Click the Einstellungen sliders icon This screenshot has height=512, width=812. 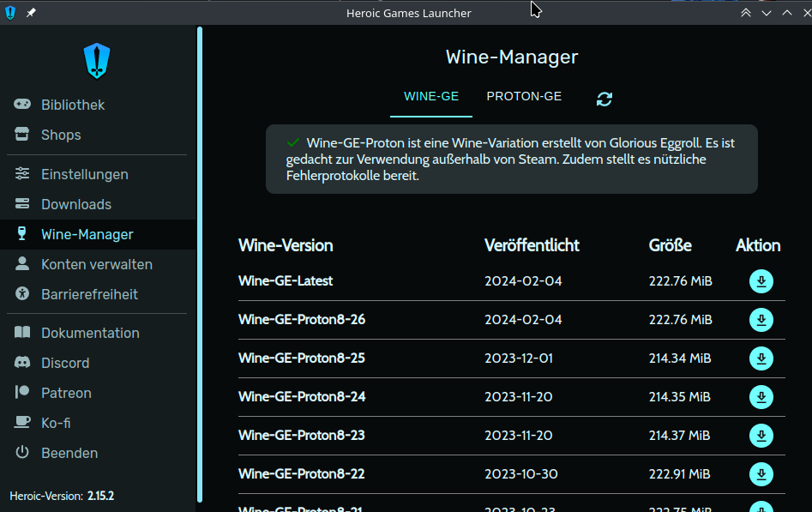coord(22,173)
